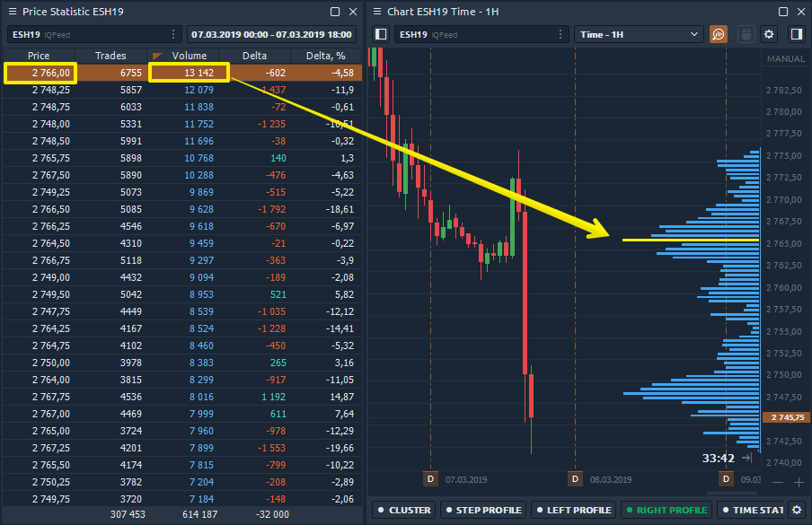Screen dimensions: 812x525
Task: Open the Price Statistic panel hamburger menu
Action: click(x=13, y=12)
